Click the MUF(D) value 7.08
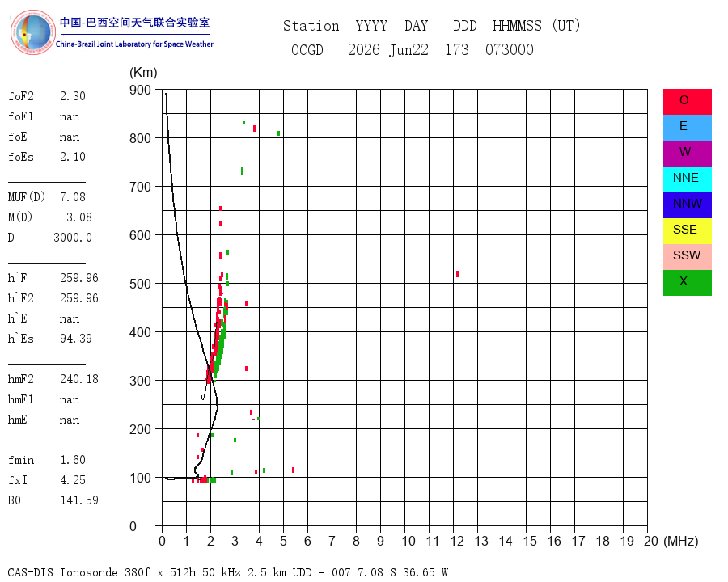The height and width of the screenshot is (582, 728). [x=73, y=197]
